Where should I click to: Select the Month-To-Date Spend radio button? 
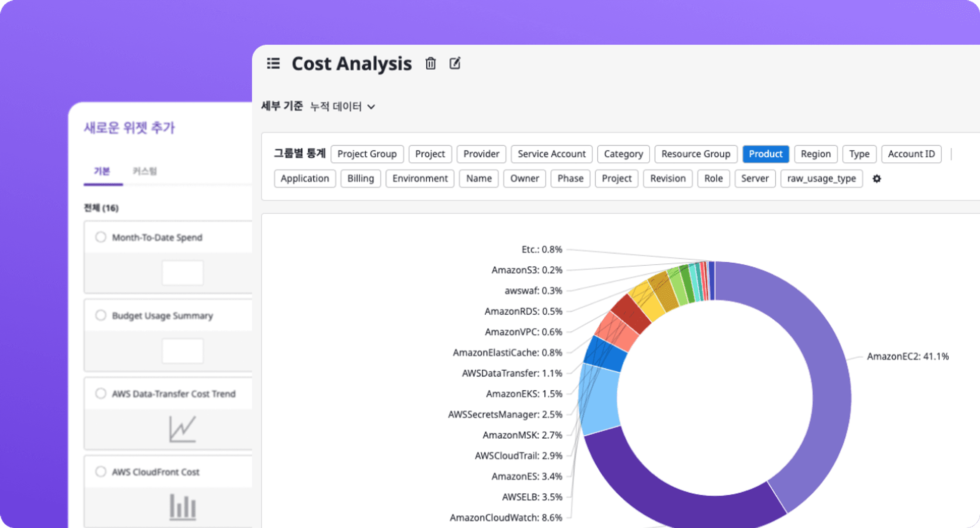[100, 237]
